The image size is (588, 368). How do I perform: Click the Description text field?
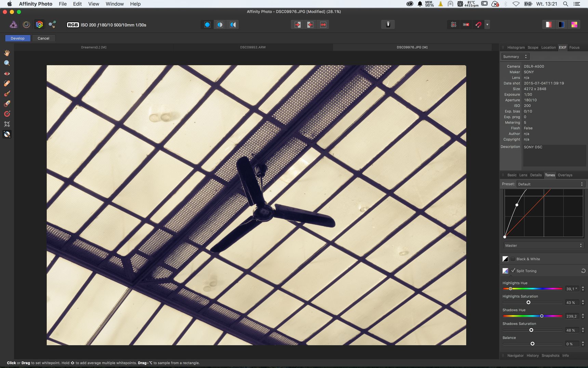click(x=554, y=156)
